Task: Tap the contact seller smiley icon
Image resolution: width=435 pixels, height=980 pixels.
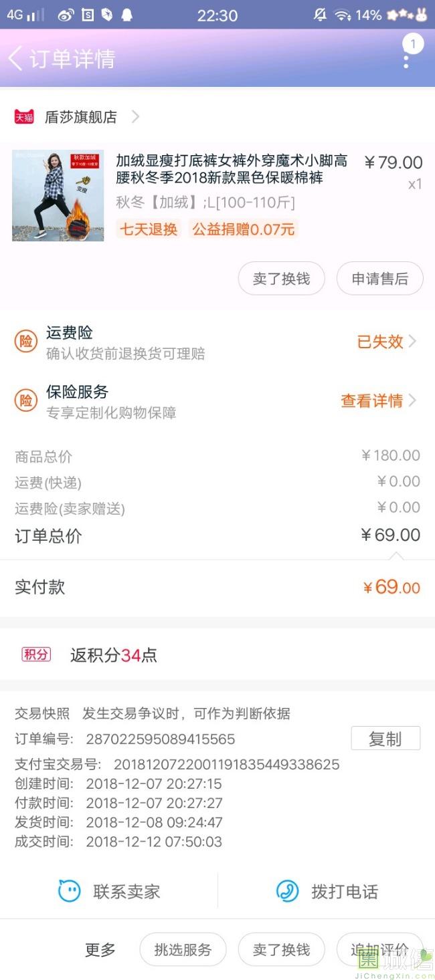Action: [x=70, y=891]
